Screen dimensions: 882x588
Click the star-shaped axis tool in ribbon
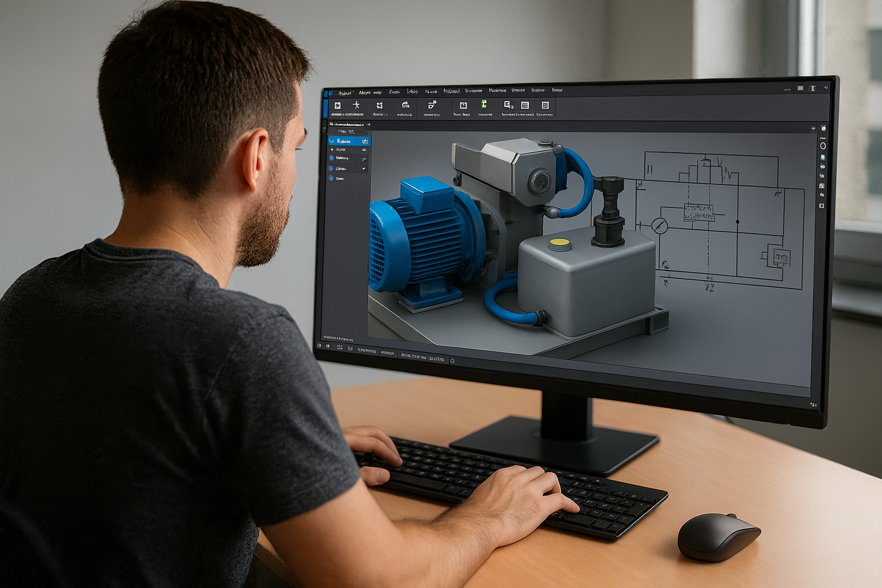coord(356,105)
